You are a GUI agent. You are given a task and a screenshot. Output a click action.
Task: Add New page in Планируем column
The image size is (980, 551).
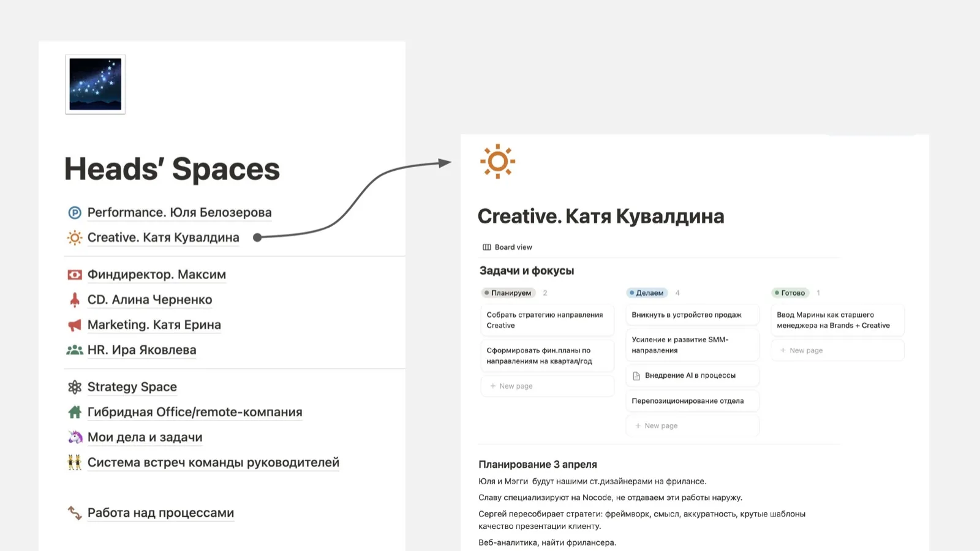548,386
